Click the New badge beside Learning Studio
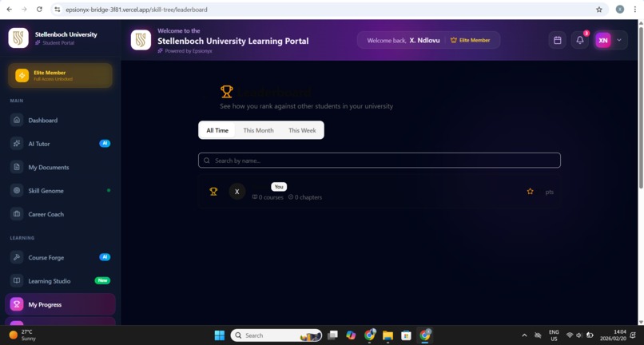The width and height of the screenshot is (644, 345). [x=103, y=280]
